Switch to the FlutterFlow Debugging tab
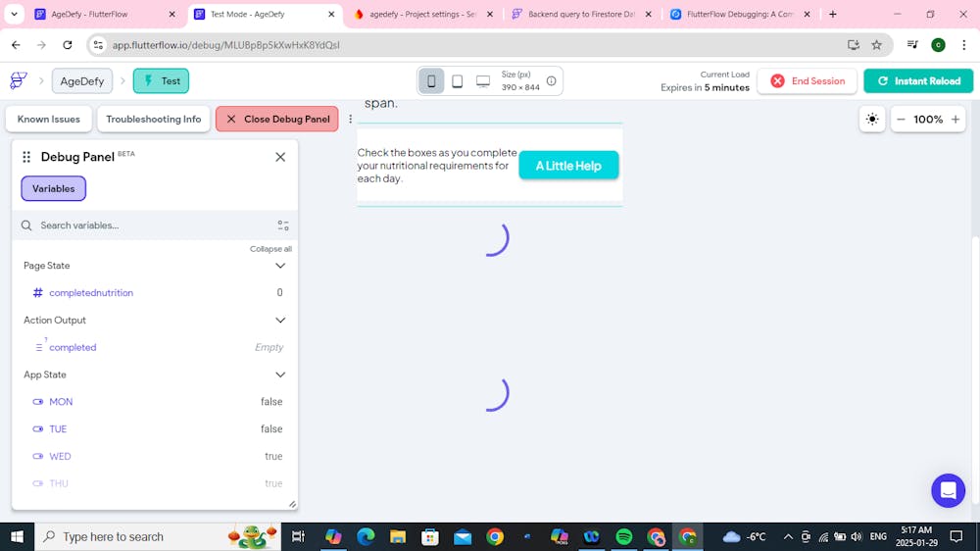The image size is (980, 551). pyautogui.click(x=740, y=14)
